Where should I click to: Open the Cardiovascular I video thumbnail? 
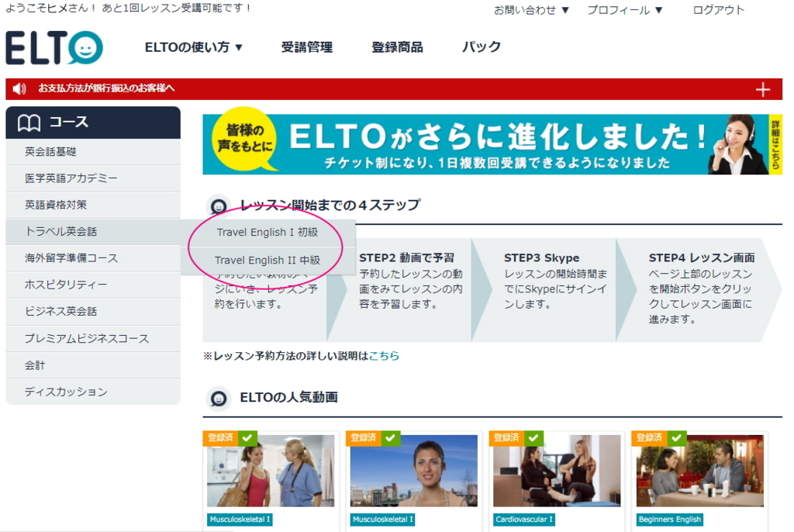(x=557, y=471)
